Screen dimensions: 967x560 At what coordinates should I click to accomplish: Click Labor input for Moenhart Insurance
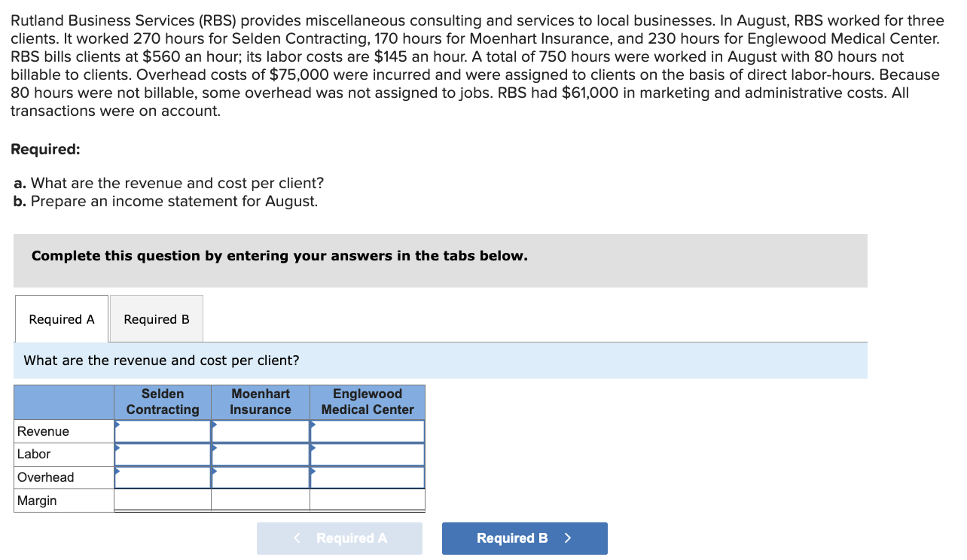tap(261, 454)
